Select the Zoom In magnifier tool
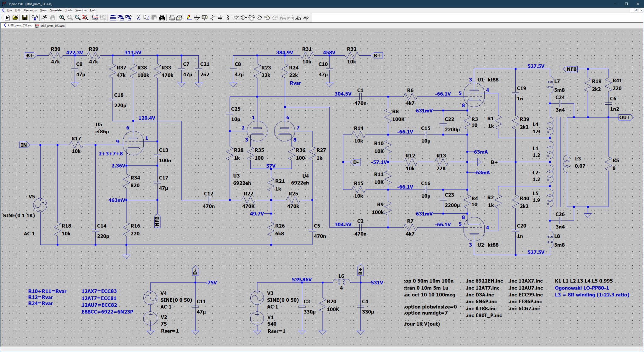This screenshot has width=644, height=352. [x=62, y=18]
